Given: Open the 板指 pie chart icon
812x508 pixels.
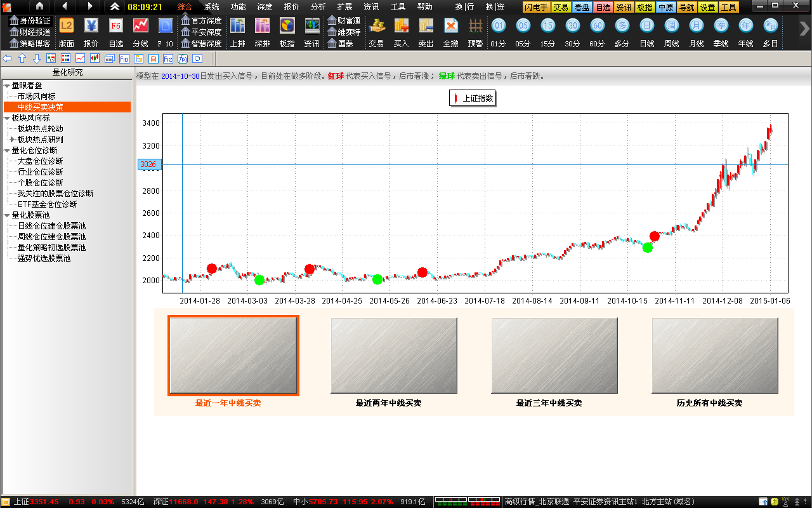Looking at the screenshot, I should point(287,25).
